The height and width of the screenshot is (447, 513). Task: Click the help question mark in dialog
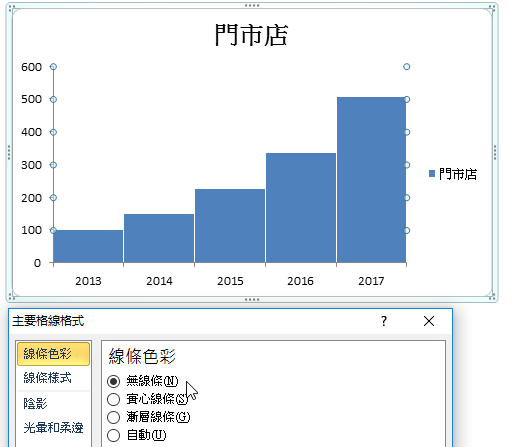(x=384, y=321)
